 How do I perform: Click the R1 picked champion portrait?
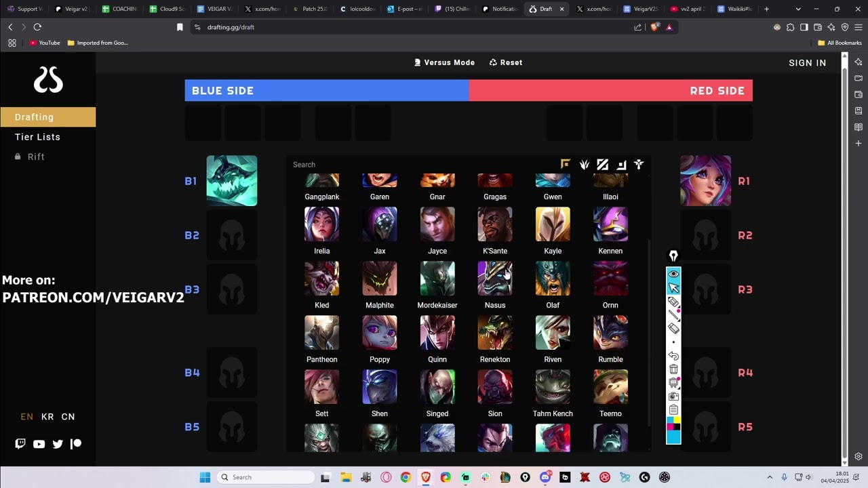pyautogui.click(x=705, y=181)
